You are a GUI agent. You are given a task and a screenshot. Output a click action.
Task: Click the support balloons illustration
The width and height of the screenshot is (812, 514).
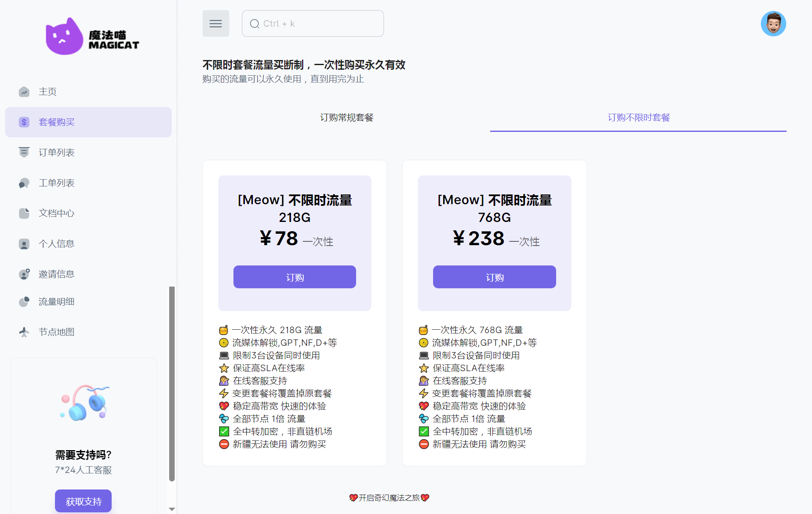coord(83,402)
